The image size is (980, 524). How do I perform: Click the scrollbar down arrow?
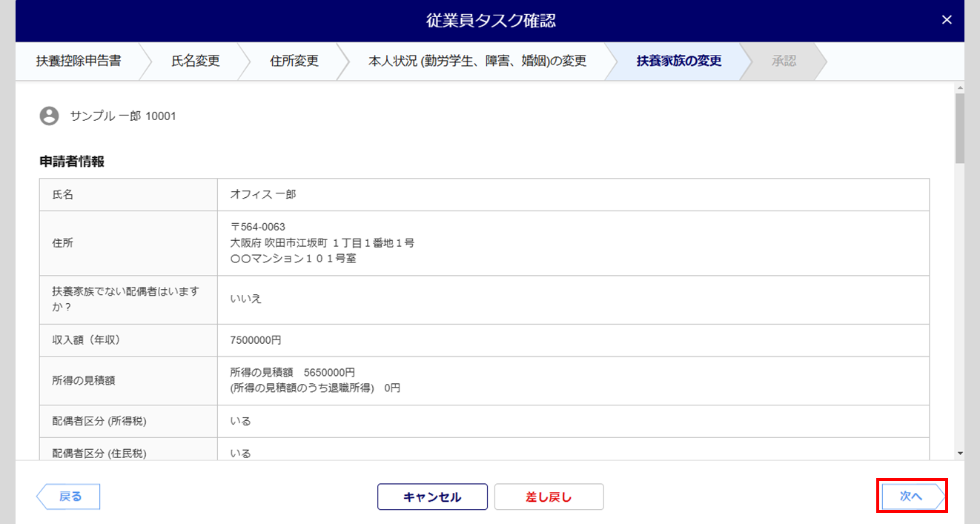[959, 452]
